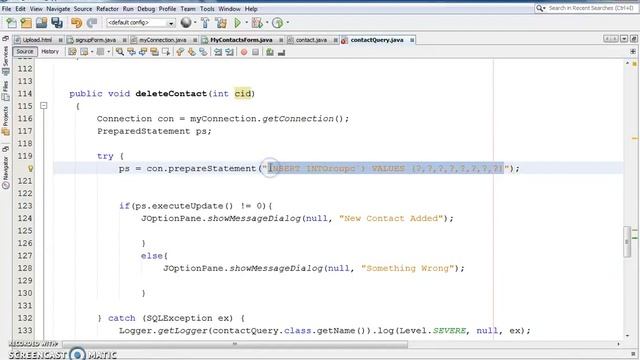
Task: Run the project with green arrow
Action: pos(237,23)
